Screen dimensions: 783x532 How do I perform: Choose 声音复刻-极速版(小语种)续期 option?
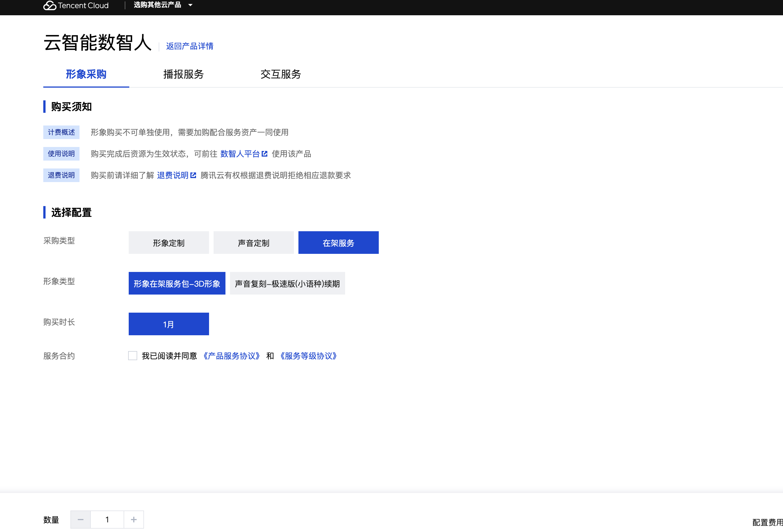click(x=287, y=284)
